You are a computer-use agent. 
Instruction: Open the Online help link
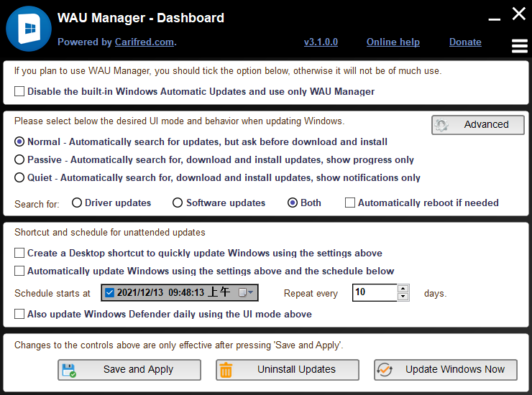pos(393,42)
